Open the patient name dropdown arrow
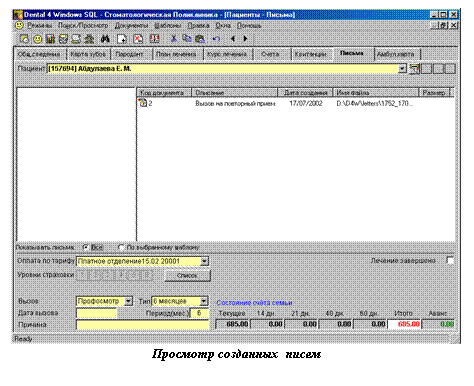 click(402, 69)
